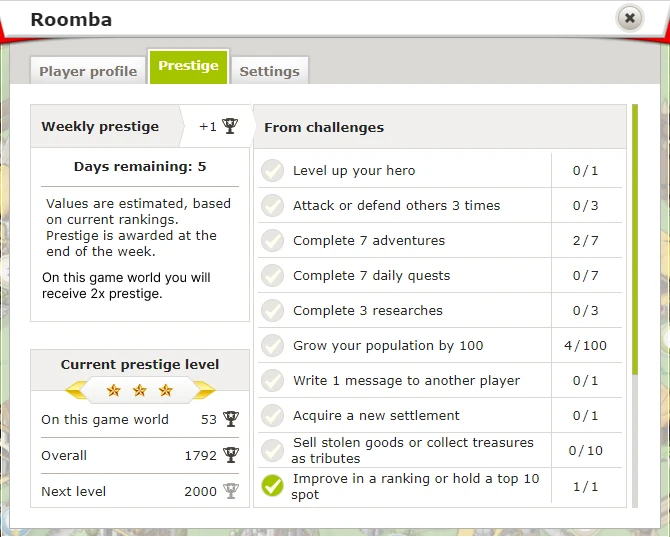Image resolution: width=670 pixels, height=537 pixels.
Task: Click the check circle for Write 1 message
Action: pyautogui.click(x=272, y=381)
